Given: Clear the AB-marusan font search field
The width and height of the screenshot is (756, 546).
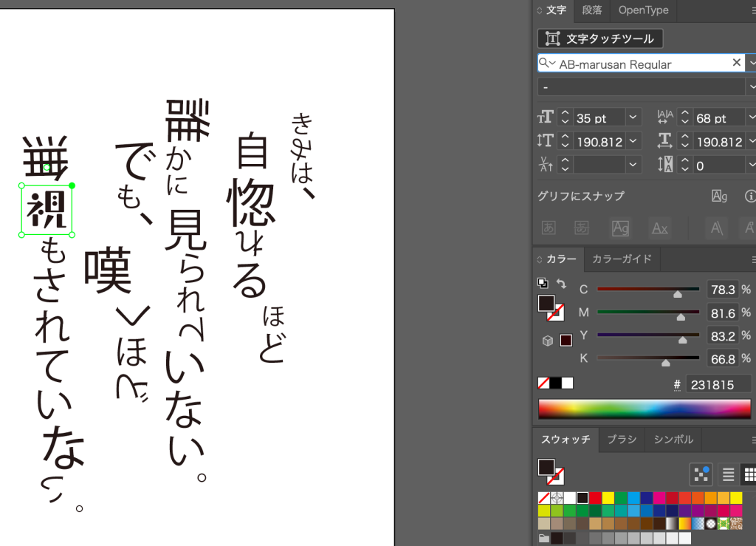Looking at the screenshot, I should [x=736, y=63].
